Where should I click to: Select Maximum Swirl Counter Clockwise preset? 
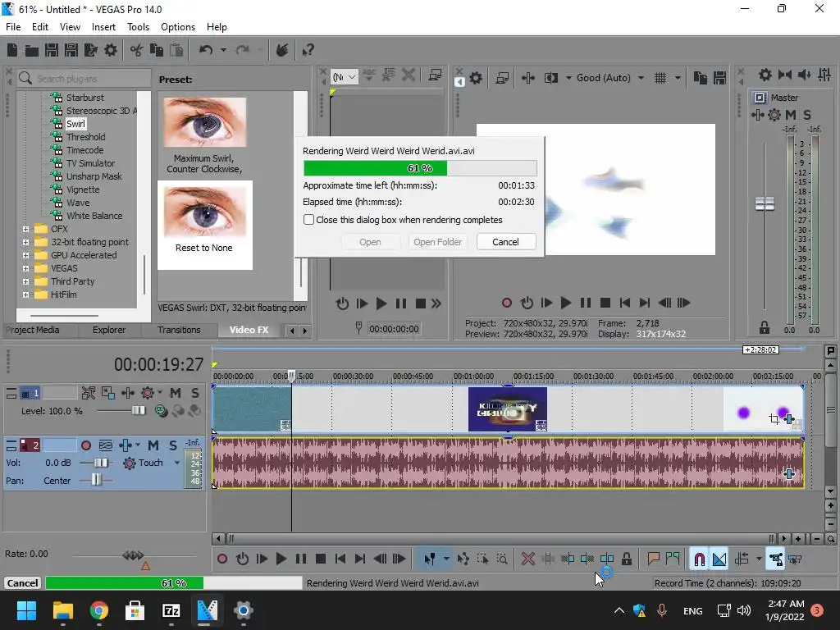[204, 136]
